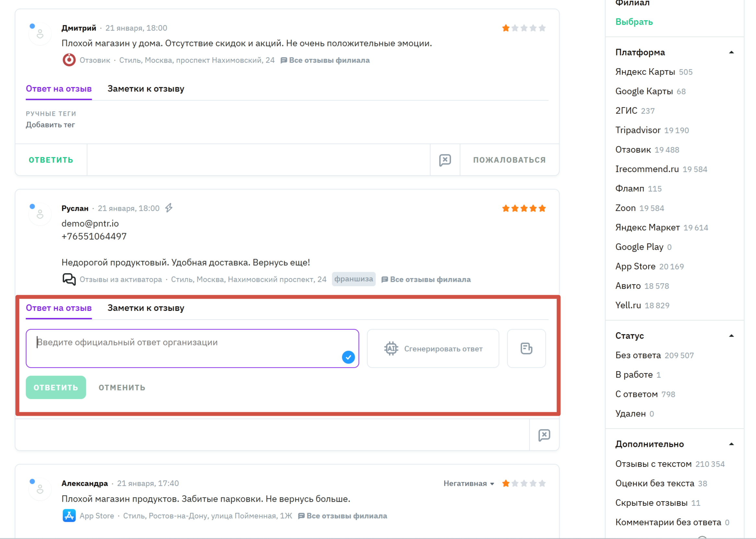Switch to Заметки к отзыву tab in Руслан's review
This screenshot has width=756, height=539.
pyautogui.click(x=146, y=308)
